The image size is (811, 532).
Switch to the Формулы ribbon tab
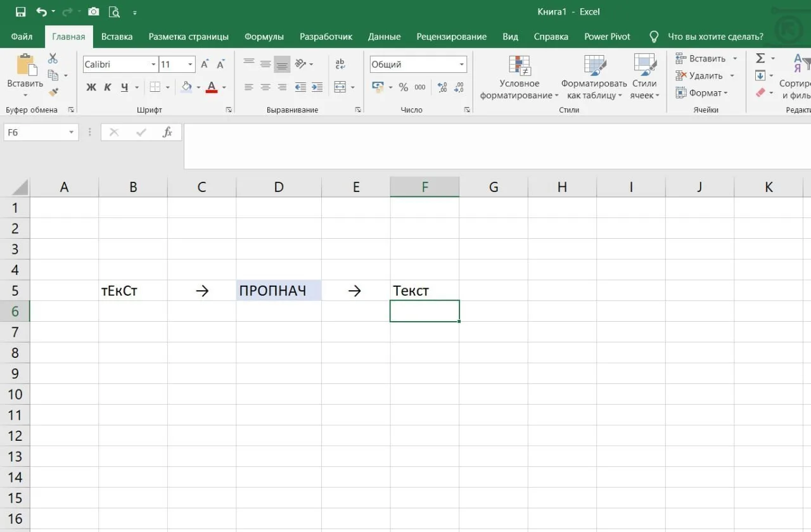[x=264, y=37]
